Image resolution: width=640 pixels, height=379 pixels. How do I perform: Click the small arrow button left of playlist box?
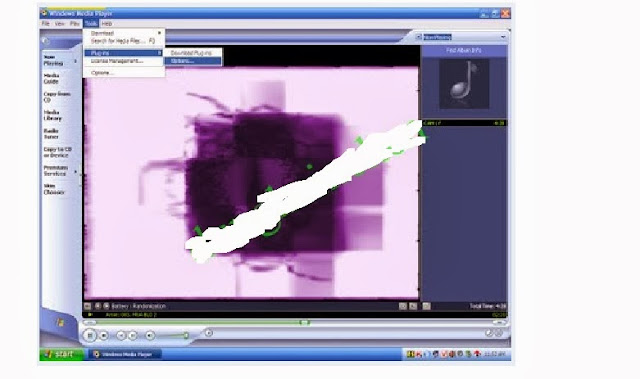tap(418, 37)
